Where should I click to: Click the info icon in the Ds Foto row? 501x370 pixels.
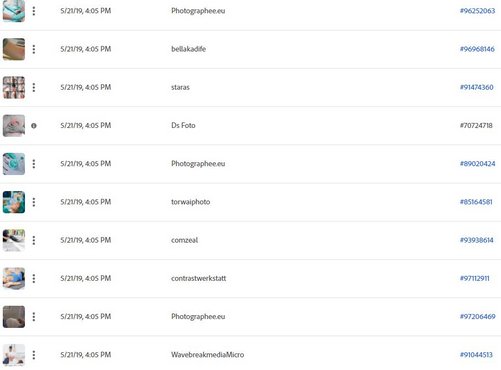[34, 126]
